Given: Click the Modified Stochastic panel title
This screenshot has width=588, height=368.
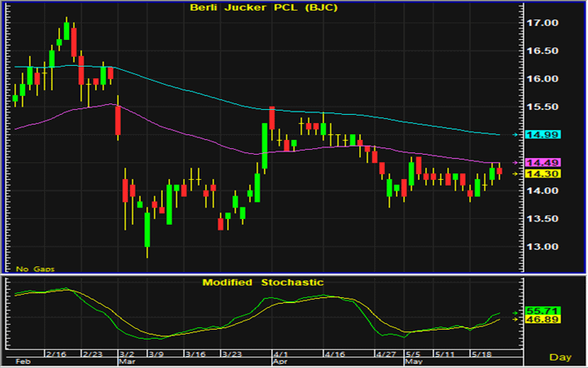Looking at the screenshot, I should click(x=263, y=282).
